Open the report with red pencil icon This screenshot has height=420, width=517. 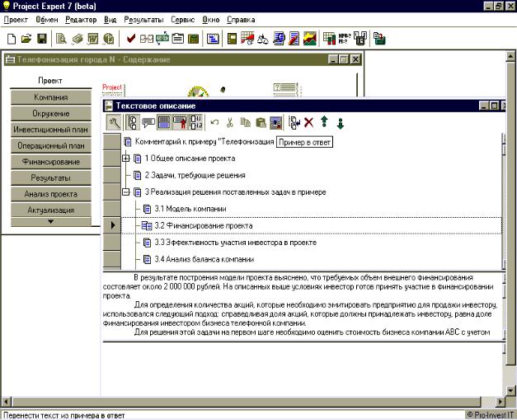[294, 39]
